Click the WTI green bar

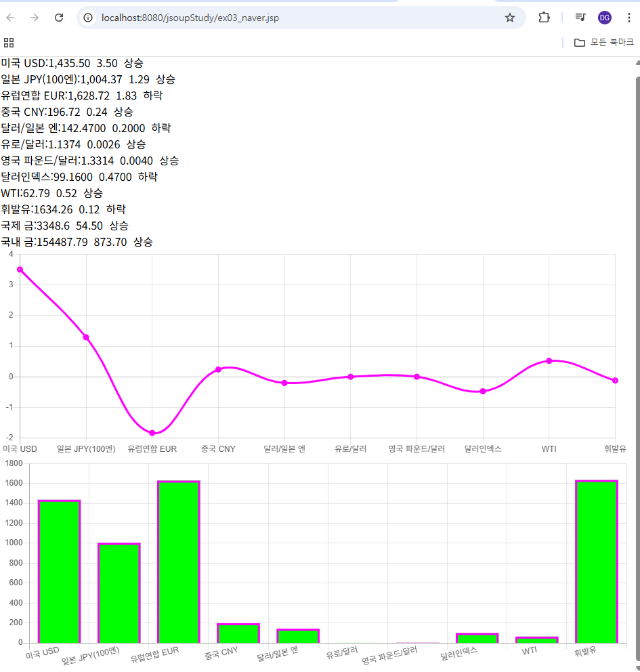point(537,640)
